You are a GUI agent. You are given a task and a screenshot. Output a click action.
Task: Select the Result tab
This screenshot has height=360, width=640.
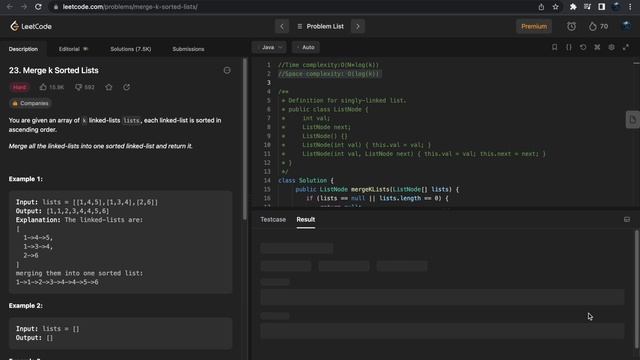click(x=306, y=220)
